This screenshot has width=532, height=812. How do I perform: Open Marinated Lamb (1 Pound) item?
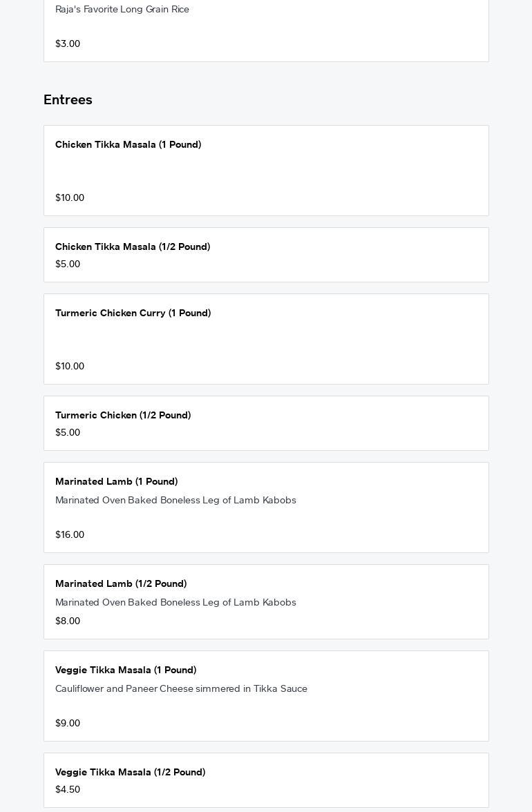click(x=117, y=482)
